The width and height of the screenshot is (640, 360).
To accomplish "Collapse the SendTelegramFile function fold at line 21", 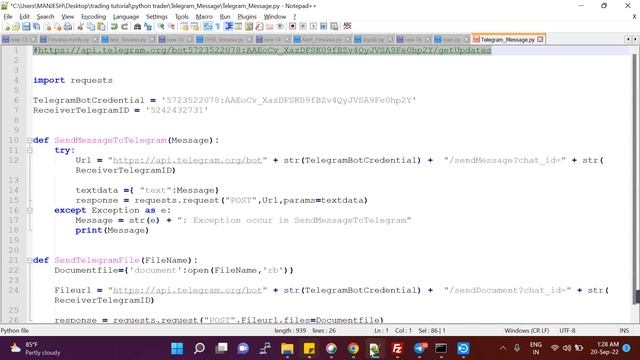I will pos(29,260).
